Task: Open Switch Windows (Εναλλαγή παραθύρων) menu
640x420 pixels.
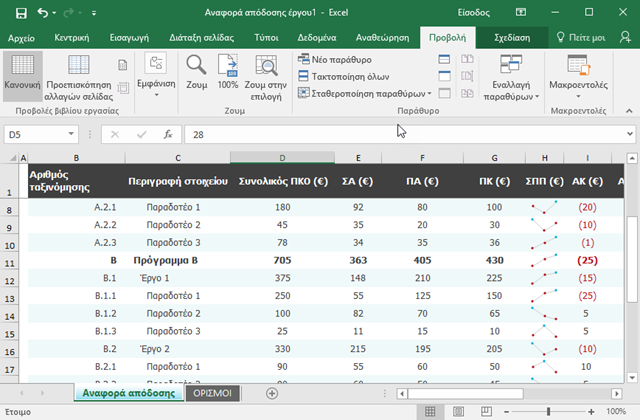Action: coord(511,78)
